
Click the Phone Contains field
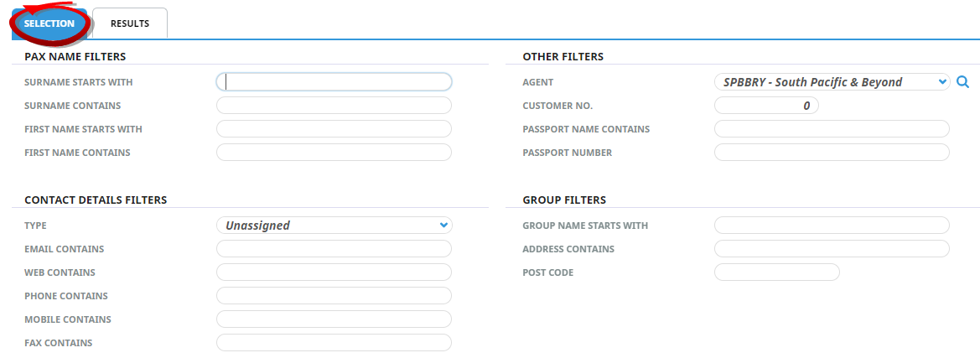click(334, 296)
